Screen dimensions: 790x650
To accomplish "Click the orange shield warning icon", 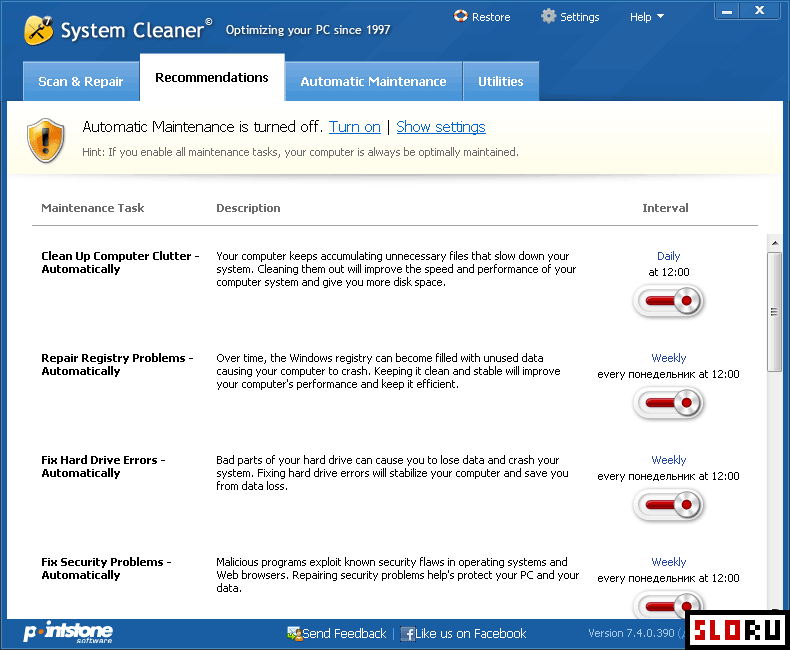I will (45, 141).
